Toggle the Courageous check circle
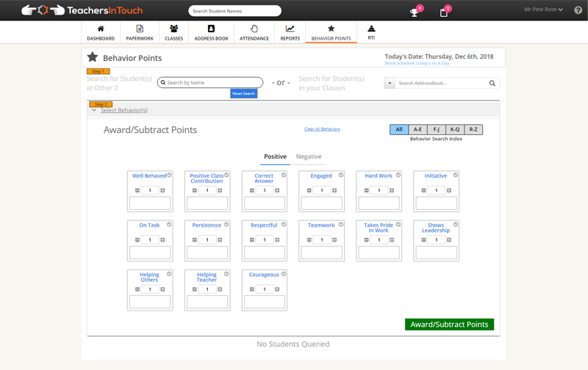 tap(284, 274)
